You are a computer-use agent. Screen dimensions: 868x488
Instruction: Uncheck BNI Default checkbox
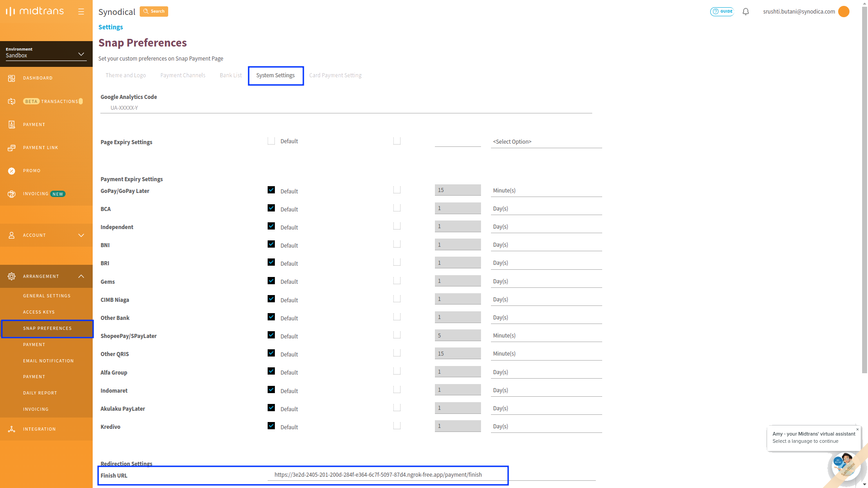click(271, 244)
